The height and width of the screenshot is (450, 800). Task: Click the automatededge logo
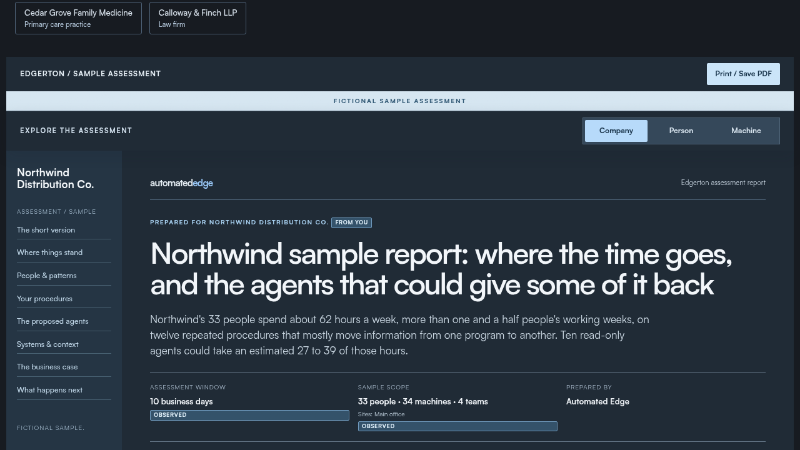coord(181,183)
